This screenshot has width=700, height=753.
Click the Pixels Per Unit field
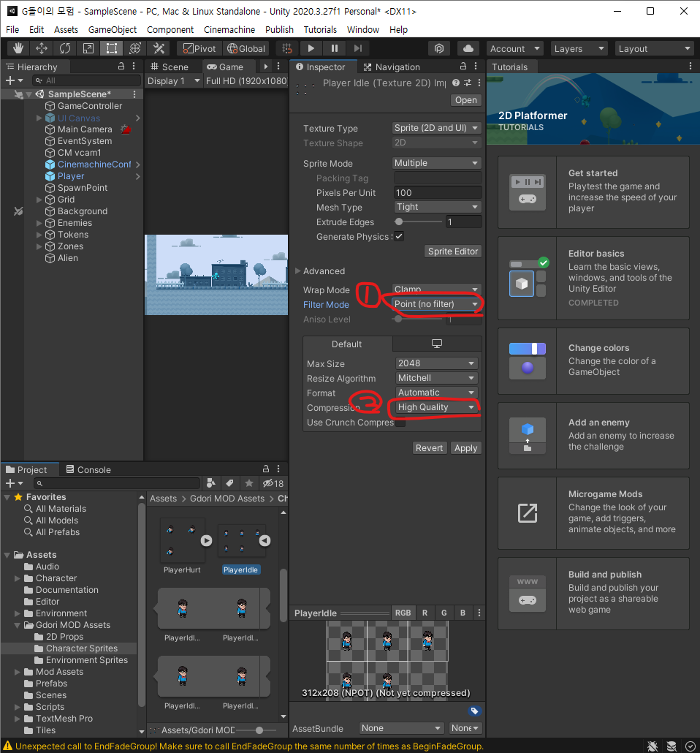pos(438,192)
